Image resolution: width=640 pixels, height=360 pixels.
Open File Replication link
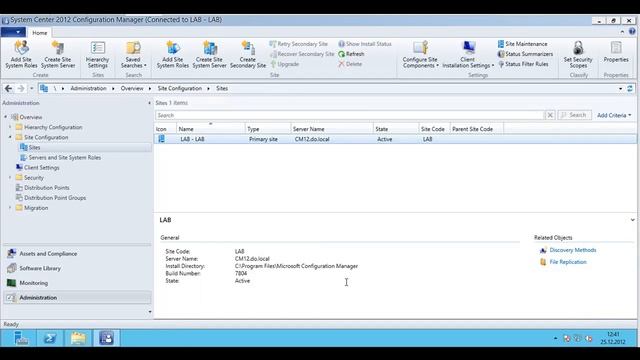point(568,262)
